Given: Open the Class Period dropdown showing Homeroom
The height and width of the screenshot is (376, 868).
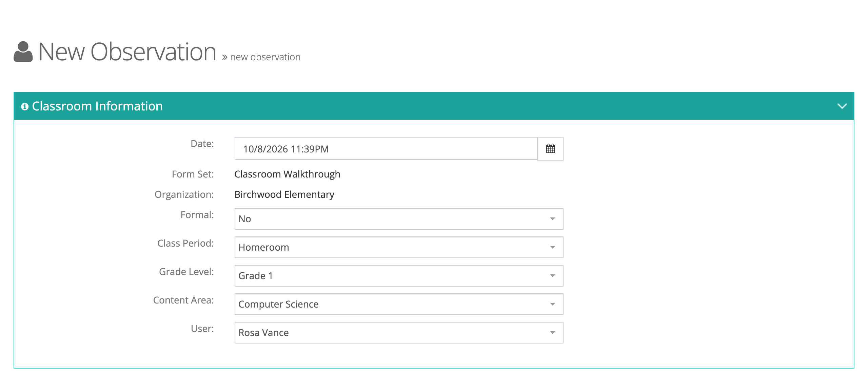Looking at the screenshot, I should point(399,247).
